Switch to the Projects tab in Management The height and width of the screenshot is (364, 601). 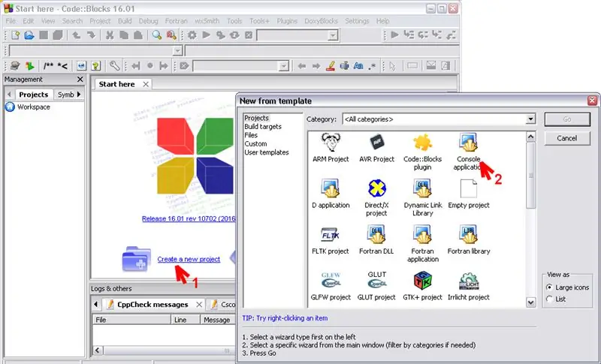(34, 95)
